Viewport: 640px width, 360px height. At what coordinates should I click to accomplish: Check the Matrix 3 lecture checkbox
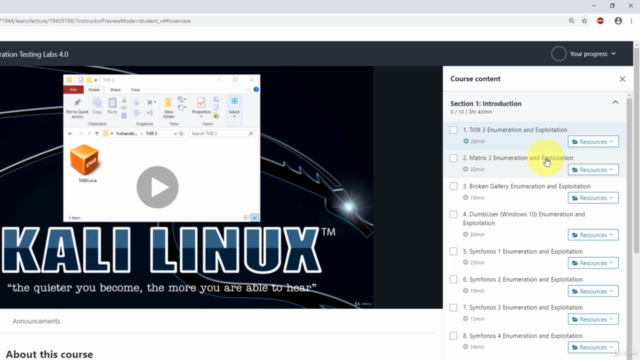point(453,158)
